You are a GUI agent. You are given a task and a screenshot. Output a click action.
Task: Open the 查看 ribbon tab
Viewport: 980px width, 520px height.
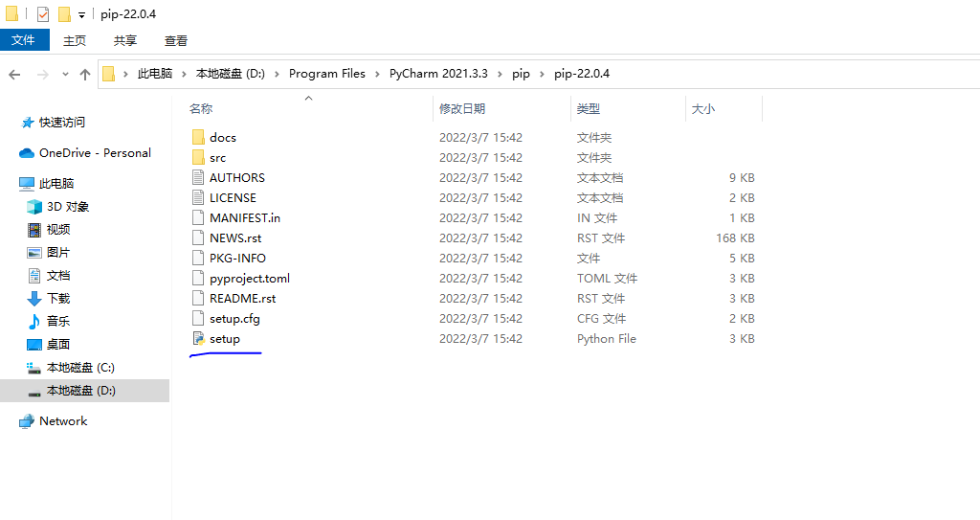click(176, 40)
